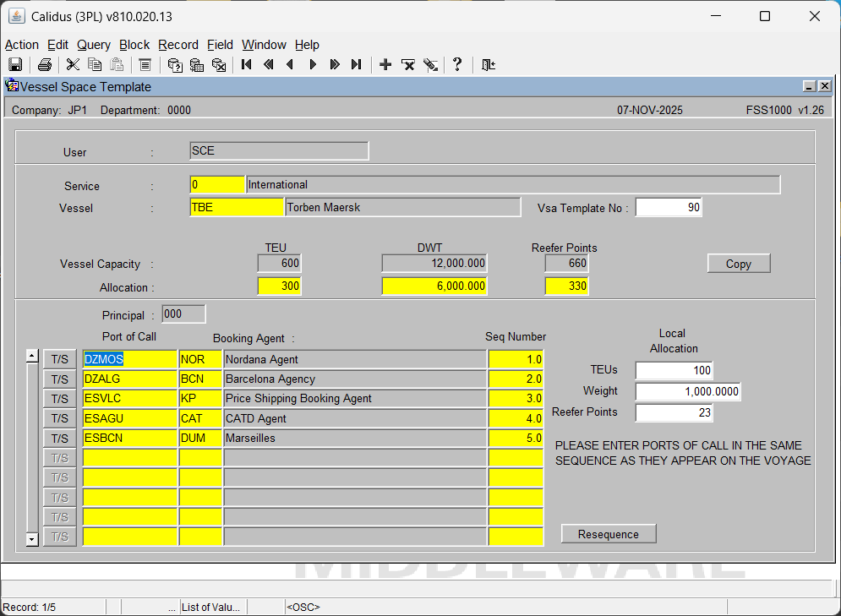The image size is (841, 616).
Task: Toggle T/S button for ESBCN row
Action: (60, 439)
